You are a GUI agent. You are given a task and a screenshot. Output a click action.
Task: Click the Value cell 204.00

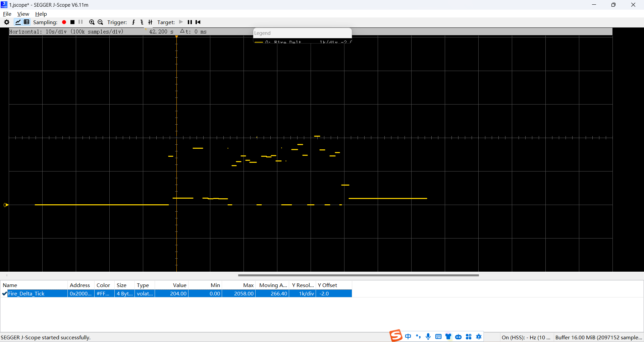click(171, 293)
